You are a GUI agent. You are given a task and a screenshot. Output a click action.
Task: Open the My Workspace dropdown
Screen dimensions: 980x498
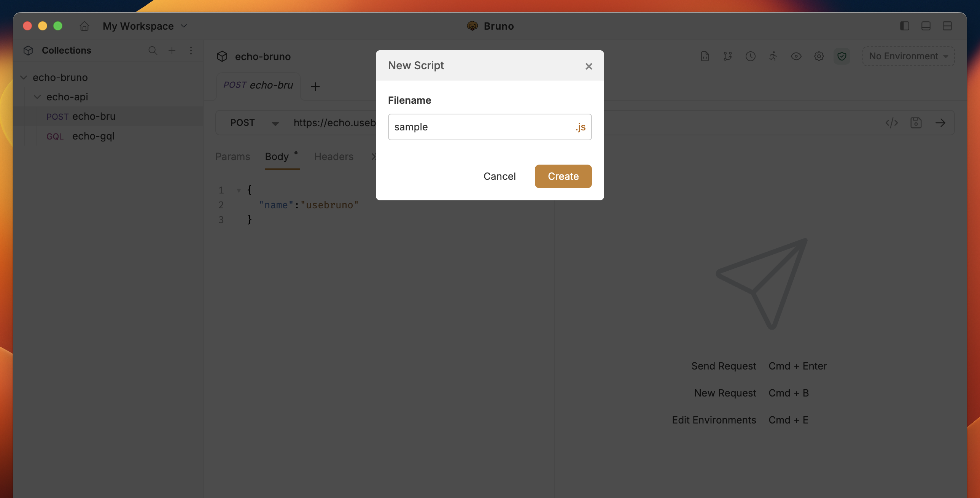145,26
